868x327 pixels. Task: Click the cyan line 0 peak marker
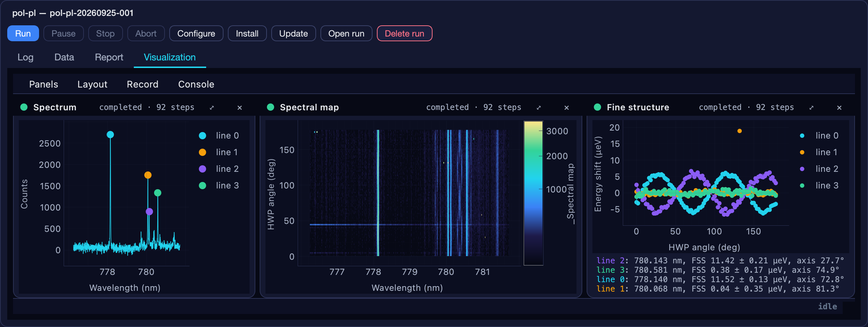110,135
